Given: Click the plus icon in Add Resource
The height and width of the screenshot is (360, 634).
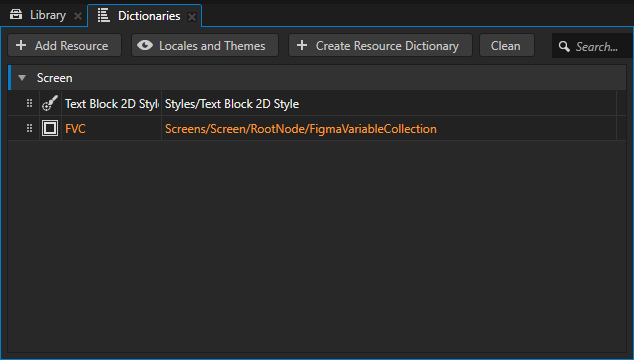Looking at the screenshot, I should (x=21, y=45).
